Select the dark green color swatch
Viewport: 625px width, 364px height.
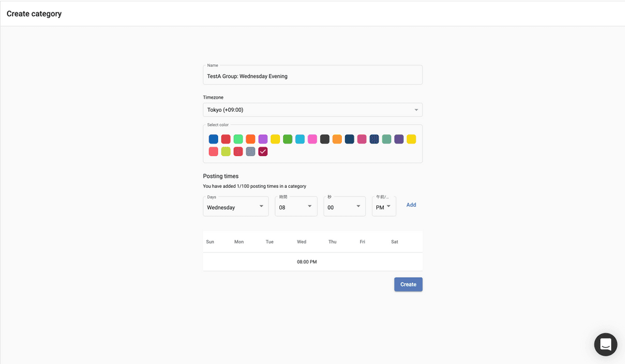pyautogui.click(x=287, y=139)
